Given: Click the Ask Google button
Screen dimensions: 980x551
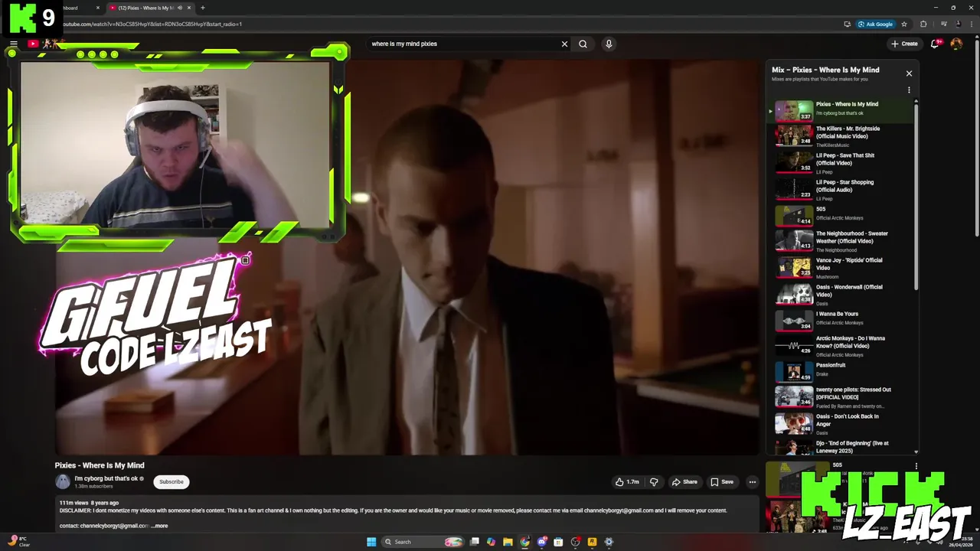Looking at the screenshot, I should click(x=875, y=24).
